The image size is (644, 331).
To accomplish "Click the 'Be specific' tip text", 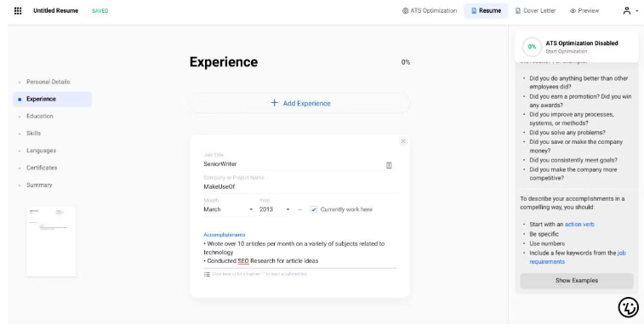I will point(544,234).
